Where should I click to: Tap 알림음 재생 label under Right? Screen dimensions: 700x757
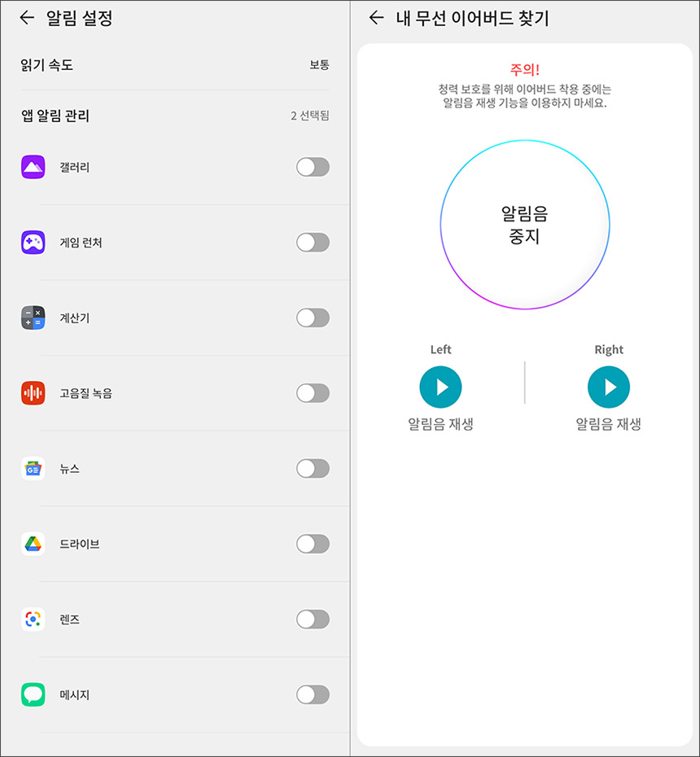[x=609, y=424]
